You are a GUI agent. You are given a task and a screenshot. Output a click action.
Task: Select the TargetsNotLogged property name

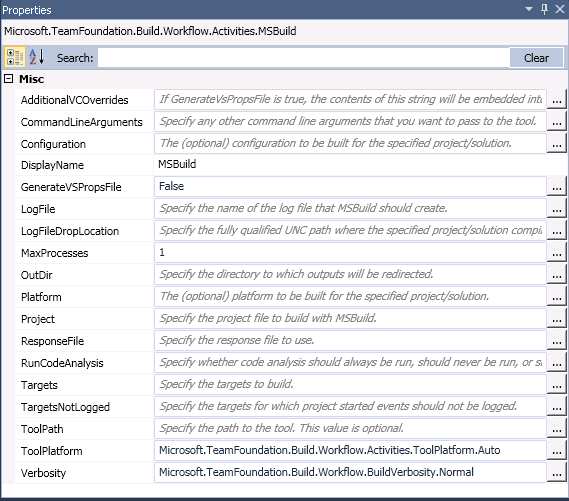(x=65, y=407)
